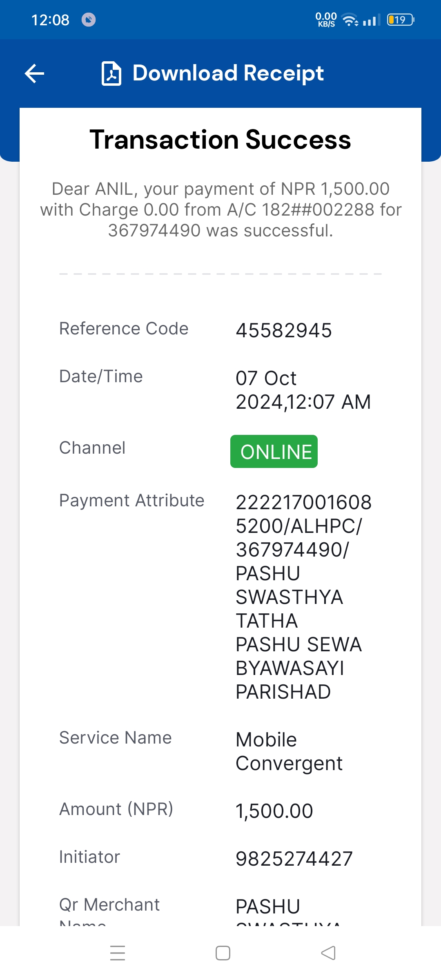This screenshot has width=441, height=980.
Task: Tap the Payment Attribute details text
Action: [x=304, y=597]
